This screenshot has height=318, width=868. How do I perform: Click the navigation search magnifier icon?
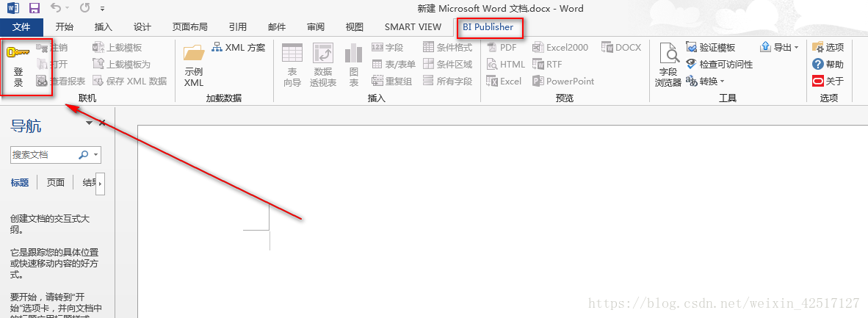pos(84,155)
